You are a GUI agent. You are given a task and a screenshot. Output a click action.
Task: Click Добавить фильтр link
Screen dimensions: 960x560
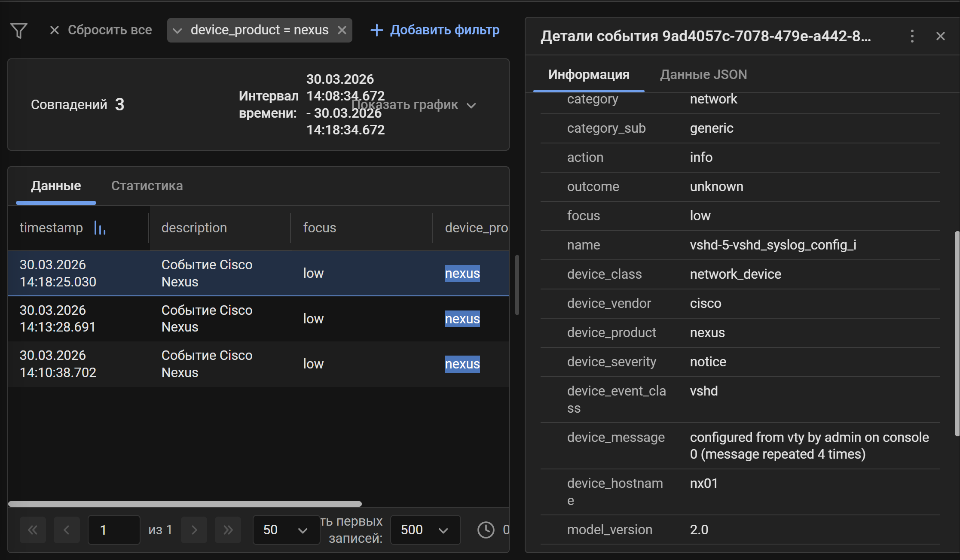[x=445, y=30]
